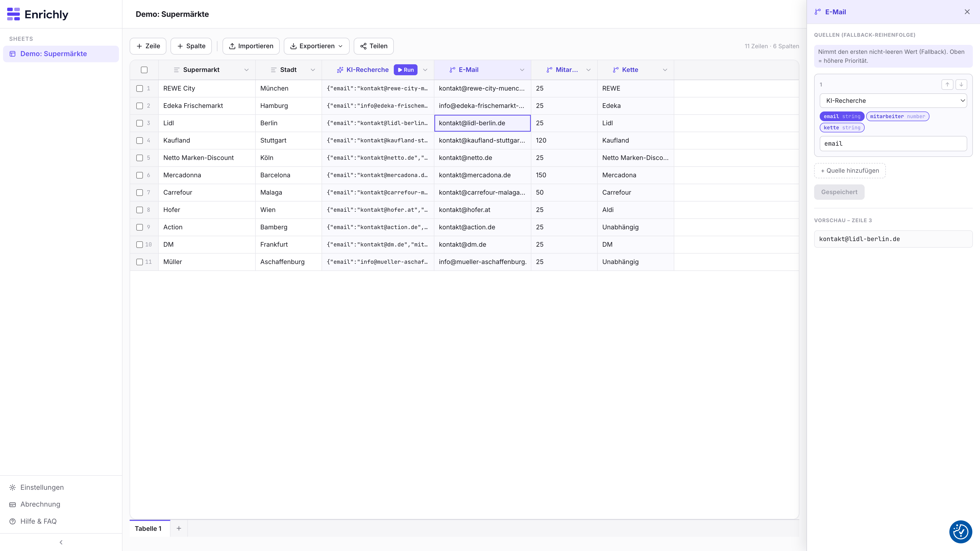The width and height of the screenshot is (980, 551).
Task: Open the E-Mail column dropdown chevron
Action: point(522,70)
